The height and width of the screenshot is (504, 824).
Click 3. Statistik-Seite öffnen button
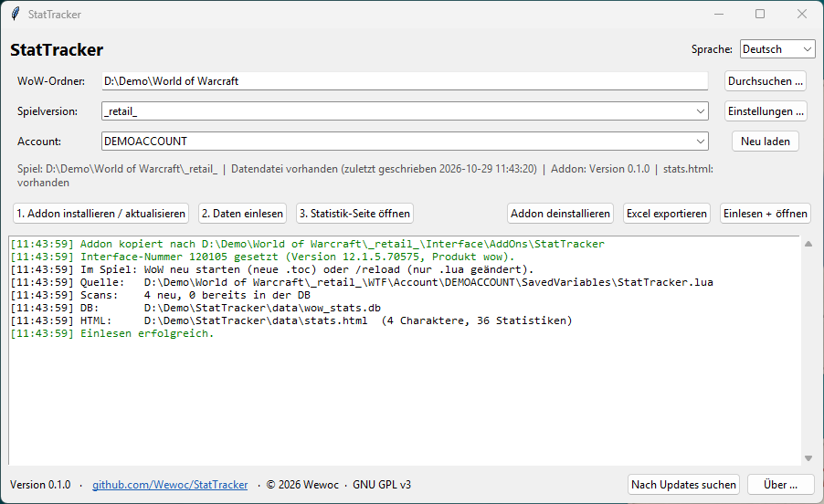click(x=354, y=214)
